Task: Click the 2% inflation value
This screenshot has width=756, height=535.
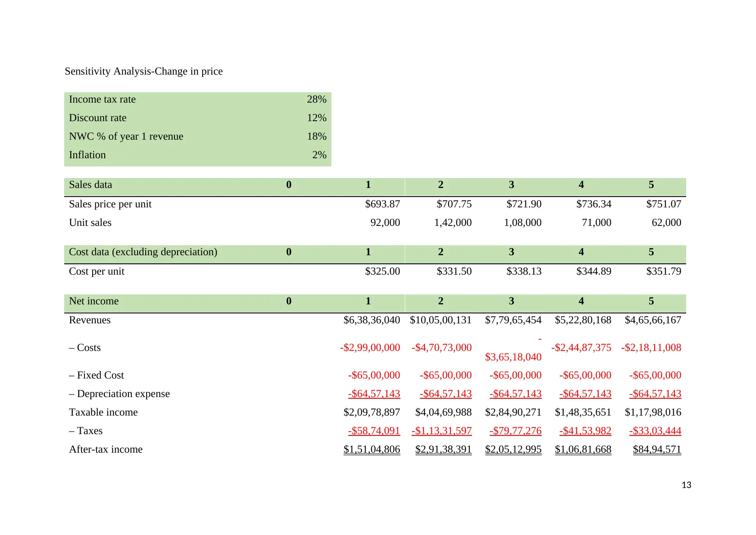Action: point(319,155)
